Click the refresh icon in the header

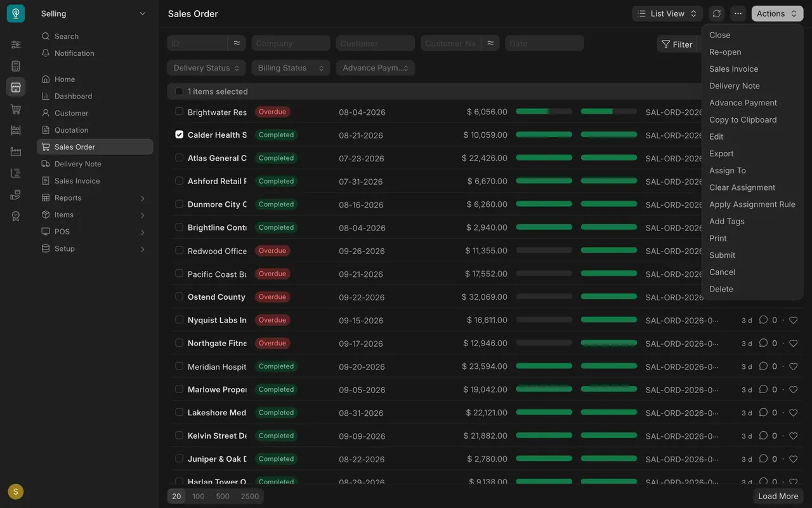point(717,13)
